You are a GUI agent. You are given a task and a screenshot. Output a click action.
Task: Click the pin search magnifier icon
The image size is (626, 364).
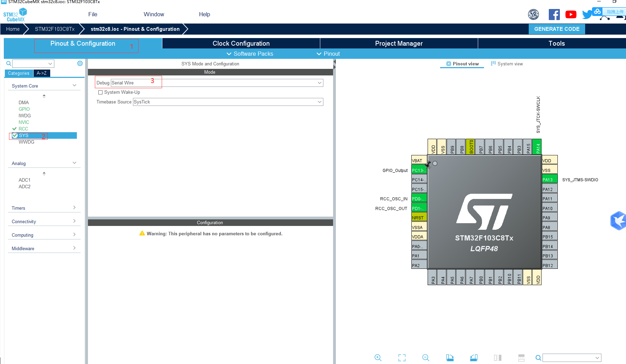tap(538, 358)
